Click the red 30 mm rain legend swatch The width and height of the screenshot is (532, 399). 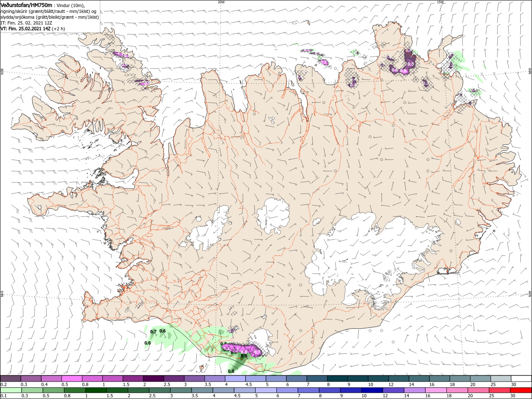(521, 390)
